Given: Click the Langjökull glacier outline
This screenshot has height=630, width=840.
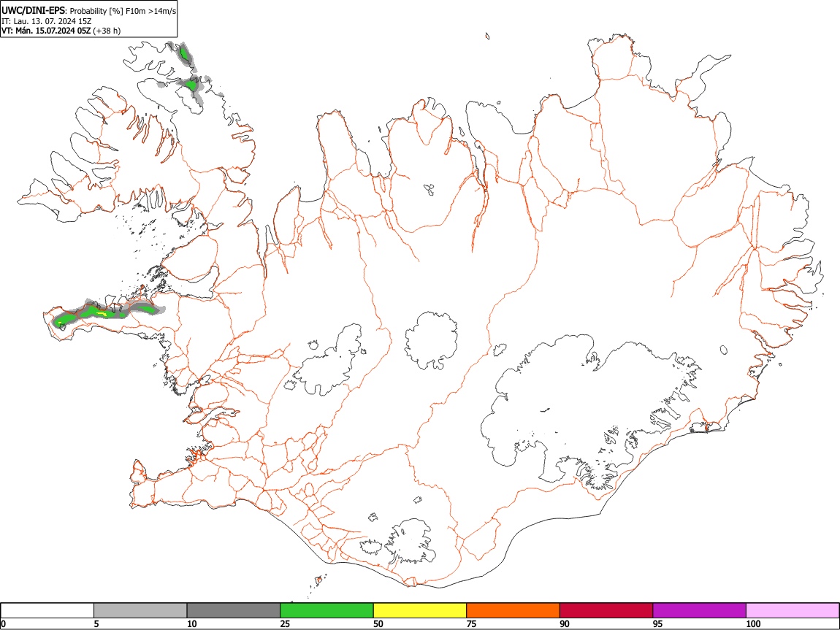Looking at the screenshot, I should [x=329, y=361].
